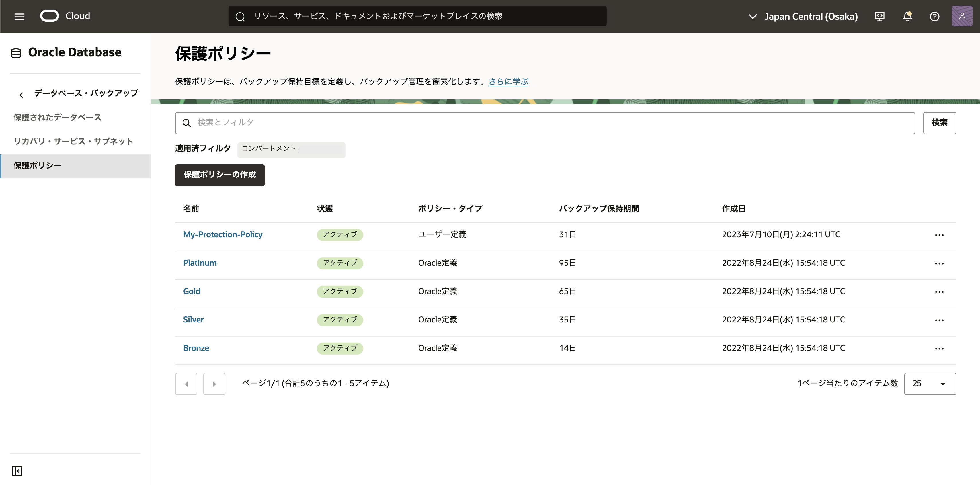This screenshot has width=980, height=485.
Task: Open actions menu for My-Protection-Policy row
Action: (x=939, y=235)
